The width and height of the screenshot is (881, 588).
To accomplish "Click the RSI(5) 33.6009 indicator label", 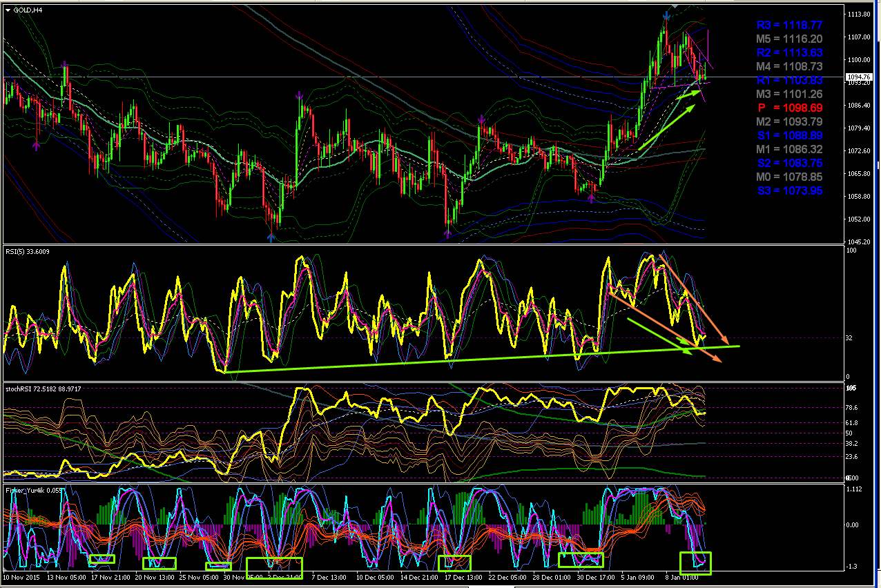I will pos(28,252).
